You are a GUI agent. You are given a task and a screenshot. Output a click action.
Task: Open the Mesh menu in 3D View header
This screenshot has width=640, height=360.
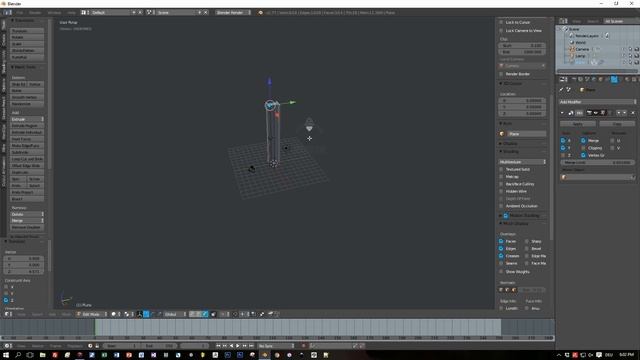pos(66,314)
